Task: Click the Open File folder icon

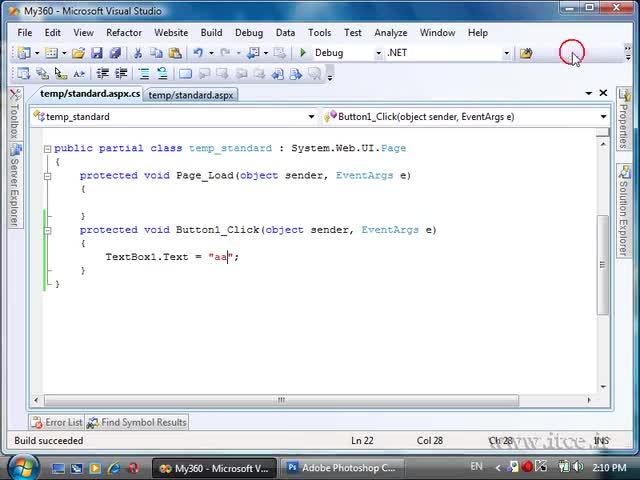Action: coord(78,53)
